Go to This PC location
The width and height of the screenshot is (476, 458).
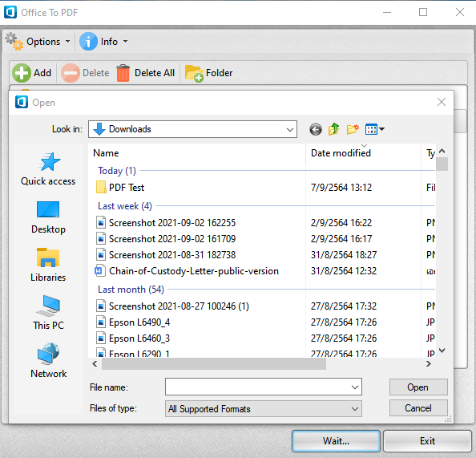(48, 313)
